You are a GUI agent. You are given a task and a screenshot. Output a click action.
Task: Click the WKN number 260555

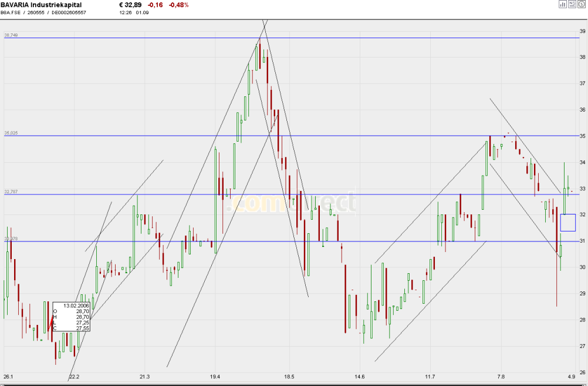pos(36,12)
